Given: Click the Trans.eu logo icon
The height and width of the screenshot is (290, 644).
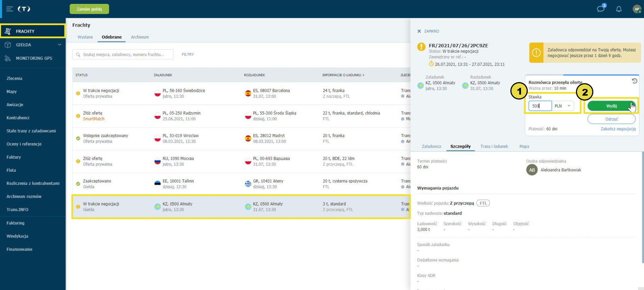Looking at the screenshot, I should point(24,9).
